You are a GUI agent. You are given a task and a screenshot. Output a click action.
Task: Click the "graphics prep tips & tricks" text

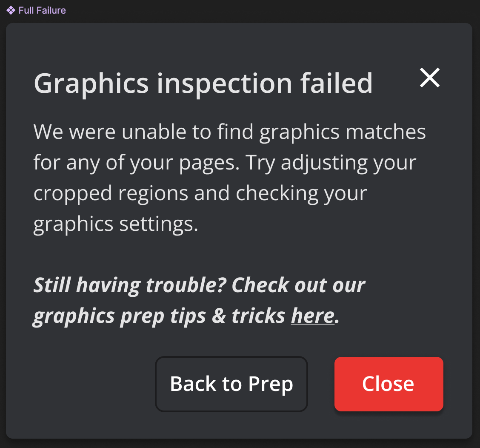159,316
